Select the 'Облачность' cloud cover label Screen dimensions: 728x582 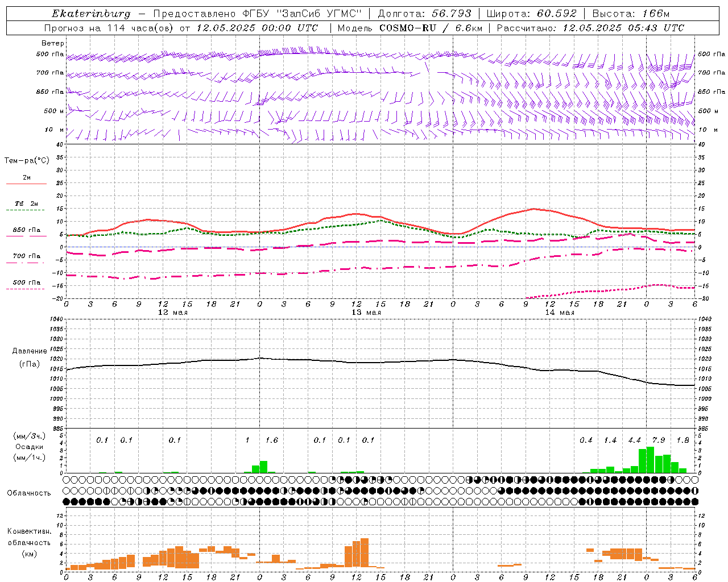[x=29, y=493]
